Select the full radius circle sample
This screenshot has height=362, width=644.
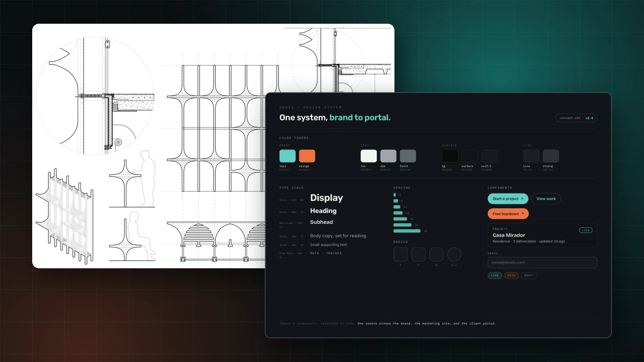click(454, 254)
